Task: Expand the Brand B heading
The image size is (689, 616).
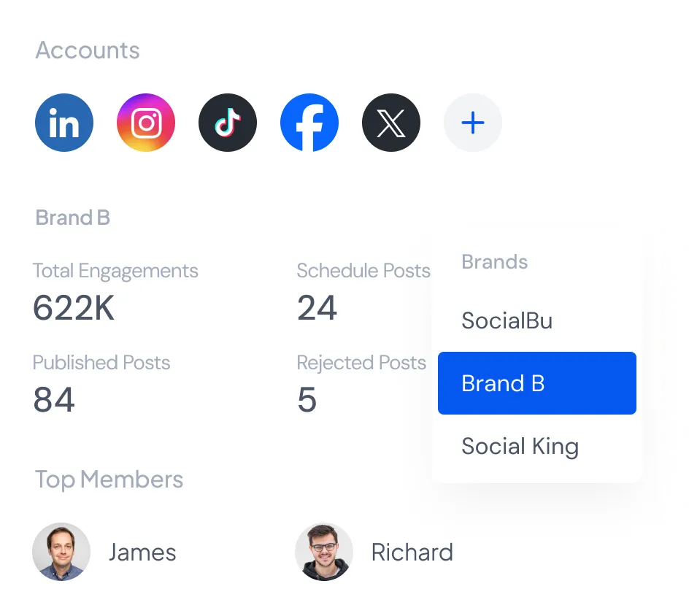Action: (72, 217)
